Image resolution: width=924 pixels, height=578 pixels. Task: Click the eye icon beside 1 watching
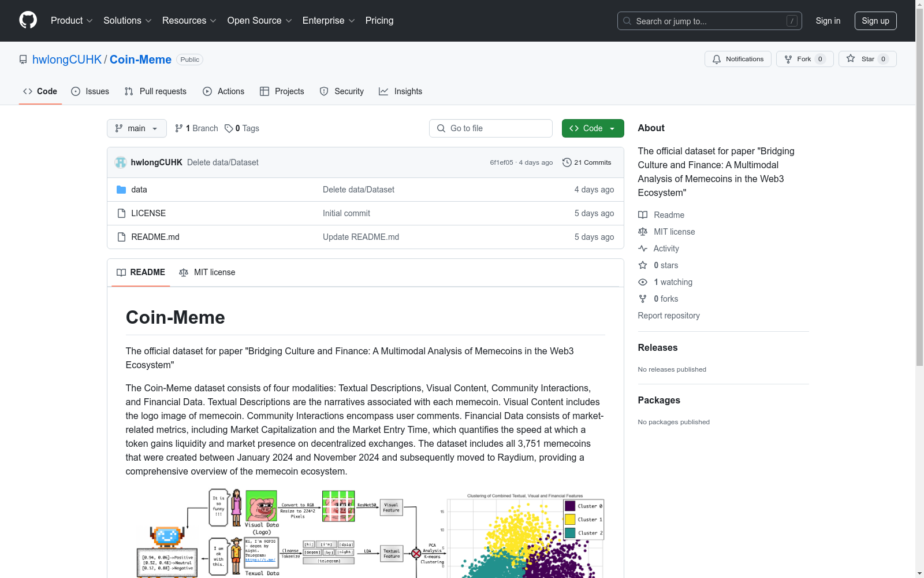pyautogui.click(x=643, y=282)
